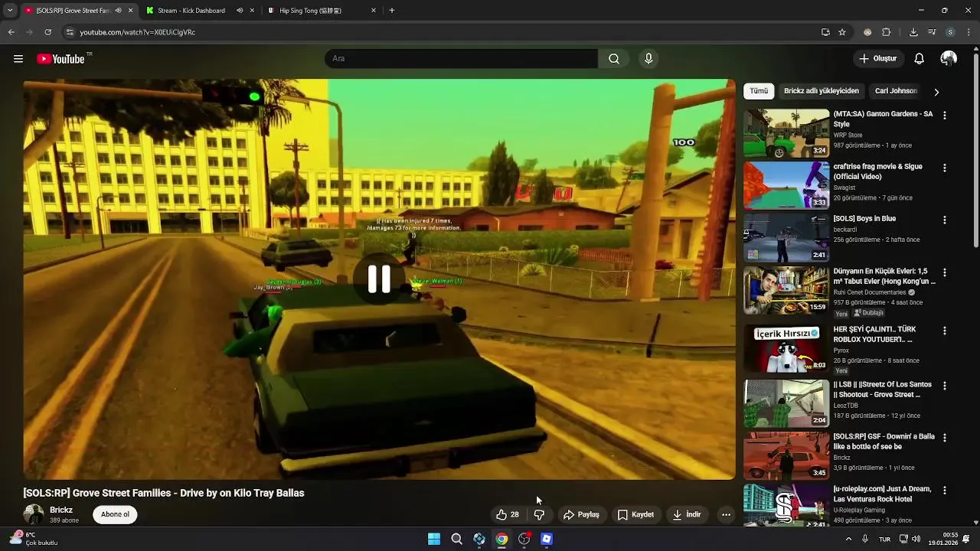980x551 pixels.
Task: Save video using Kaydet button
Action: click(x=635, y=515)
